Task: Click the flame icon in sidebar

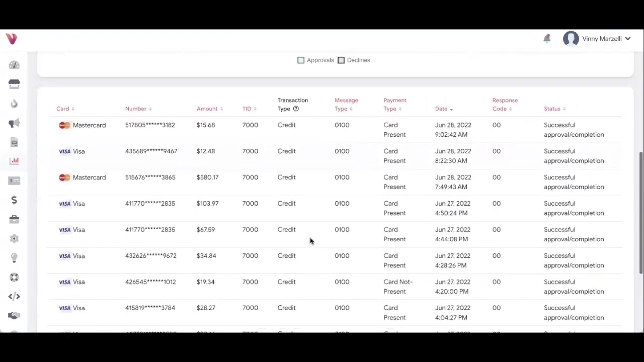Action: [14, 104]
